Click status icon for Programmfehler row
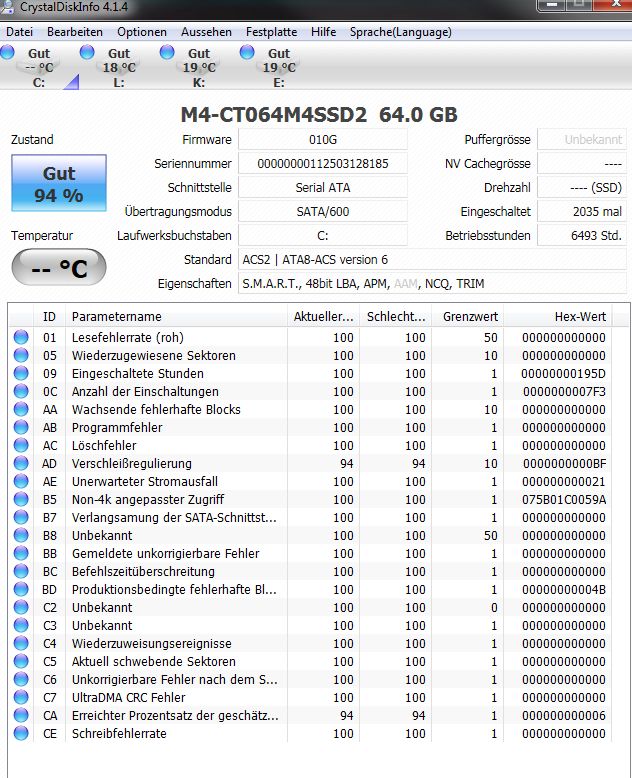 tap(21, 427)
